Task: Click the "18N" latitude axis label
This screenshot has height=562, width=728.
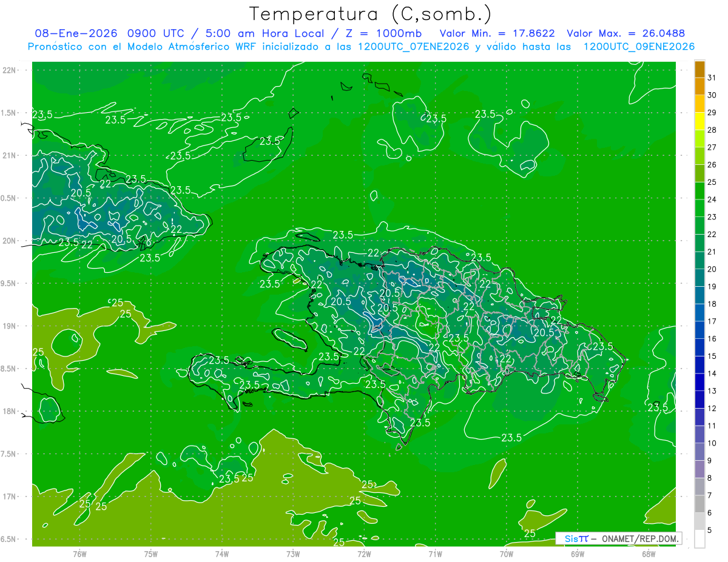Action: click(x=9, y=411)
